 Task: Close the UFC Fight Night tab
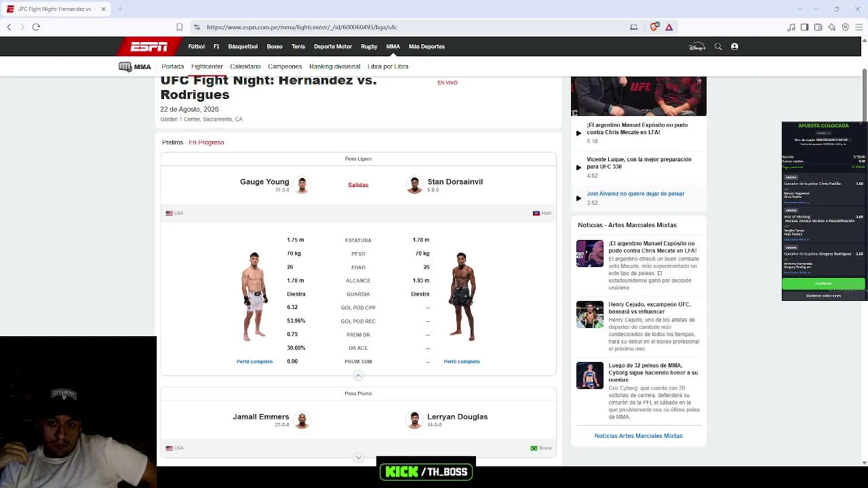pos(104,9)
